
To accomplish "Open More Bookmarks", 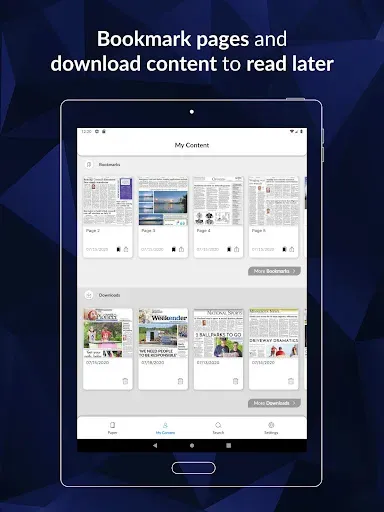I will (274, 271).
